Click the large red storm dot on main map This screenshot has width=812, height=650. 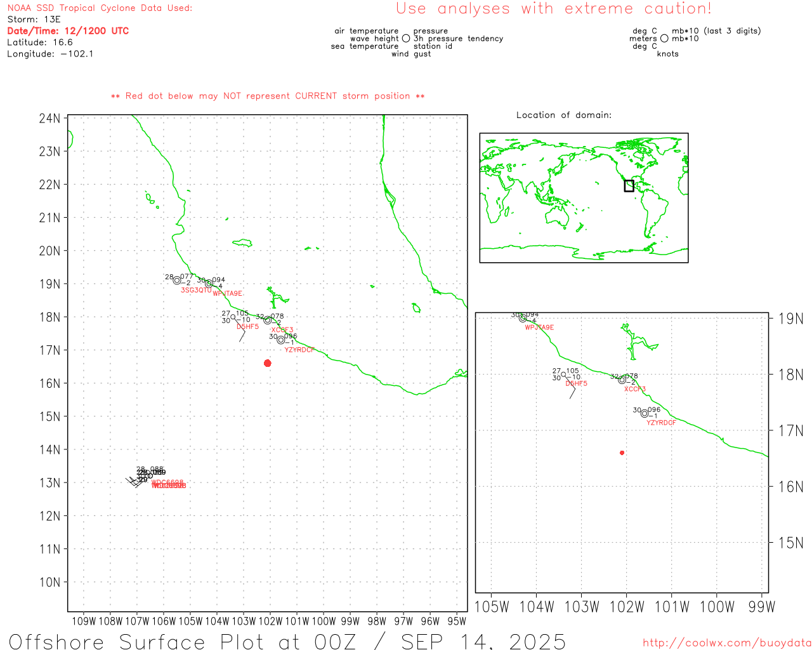(267, 363)
